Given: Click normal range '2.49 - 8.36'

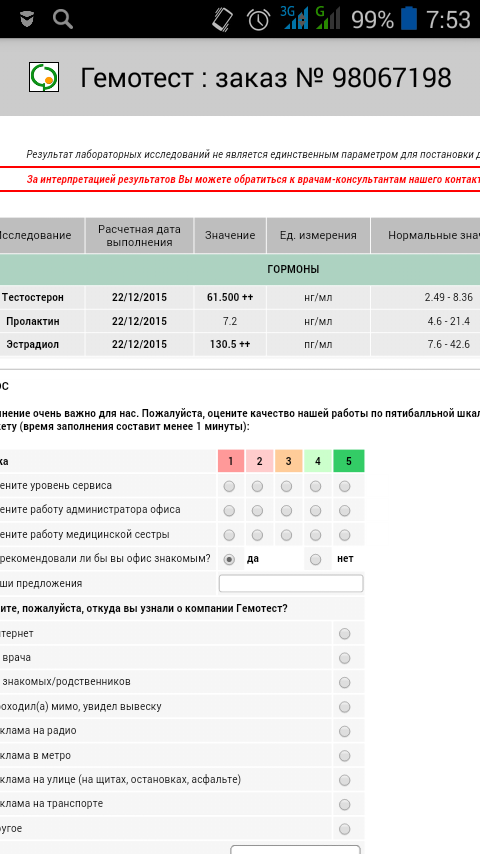Looking at the screenshot, I should pos(448,297).
